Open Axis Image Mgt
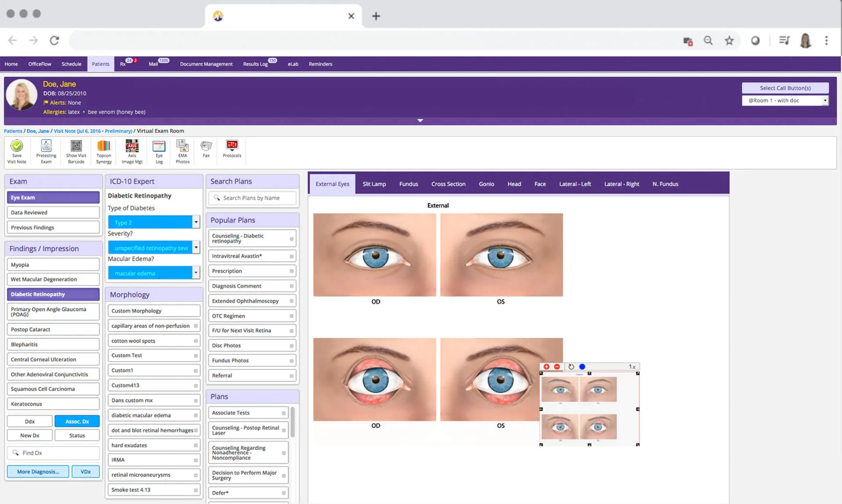The height and width of the screenshot is (504, 842). pyautogui.click(x=132, y=151)
